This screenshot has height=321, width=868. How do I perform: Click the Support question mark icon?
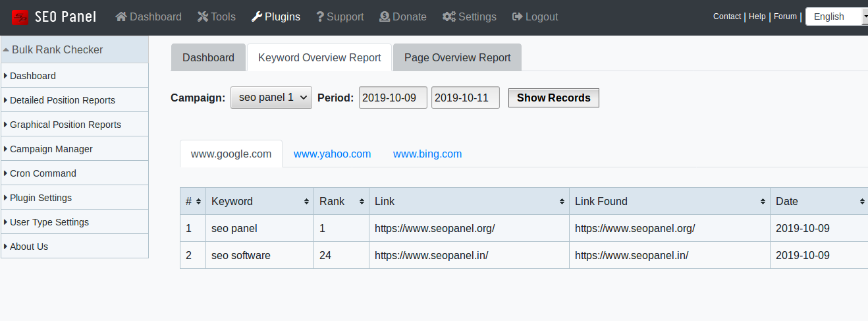click(x=320, y=17)
